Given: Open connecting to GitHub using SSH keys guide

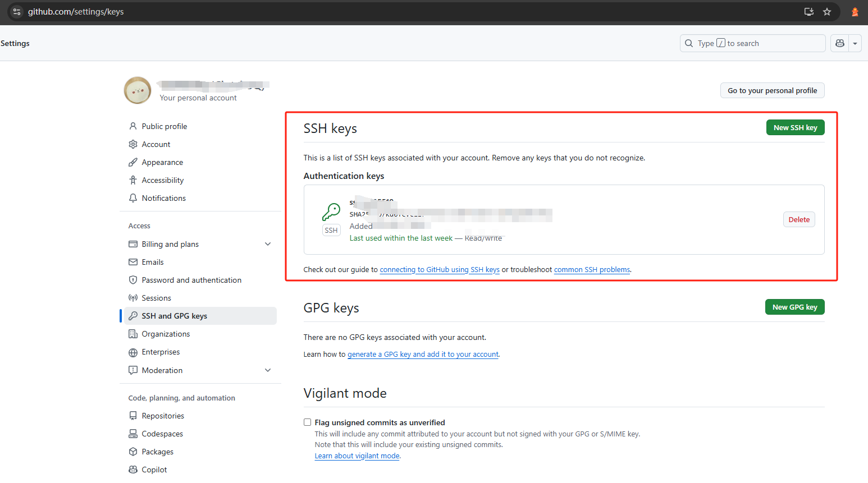Looking at the screenshot, I should [x=440, y=269].
